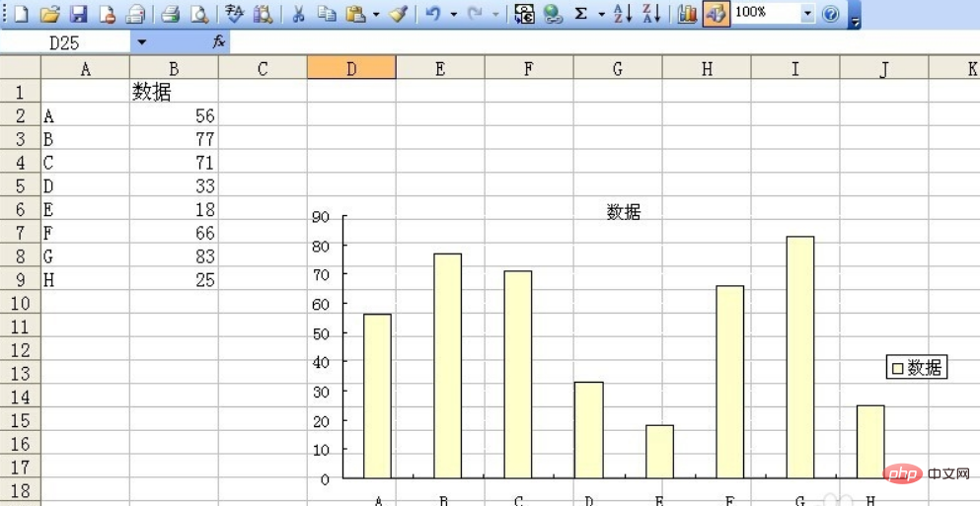980x506 pixels.
Task: Run the Spelling check icon
Action: tap(235, 13)
